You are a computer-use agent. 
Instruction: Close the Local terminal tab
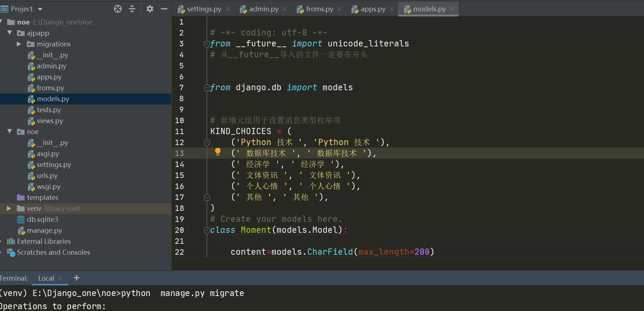[60, 278]
